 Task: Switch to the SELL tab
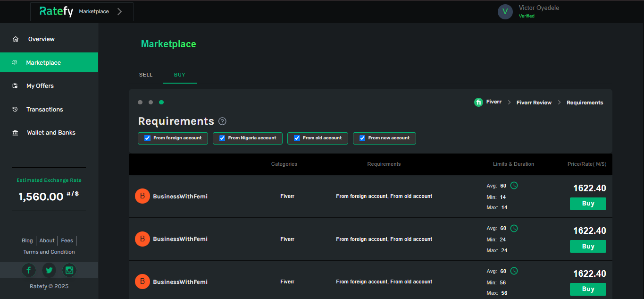(x=146, y=75)
